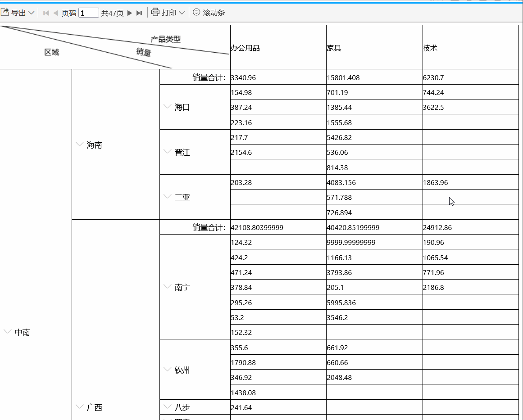Image resolution: width=523 pixels, height=420 pixels.
Task: Select the cell with value 53.2
Action: (x=278, y=317)
